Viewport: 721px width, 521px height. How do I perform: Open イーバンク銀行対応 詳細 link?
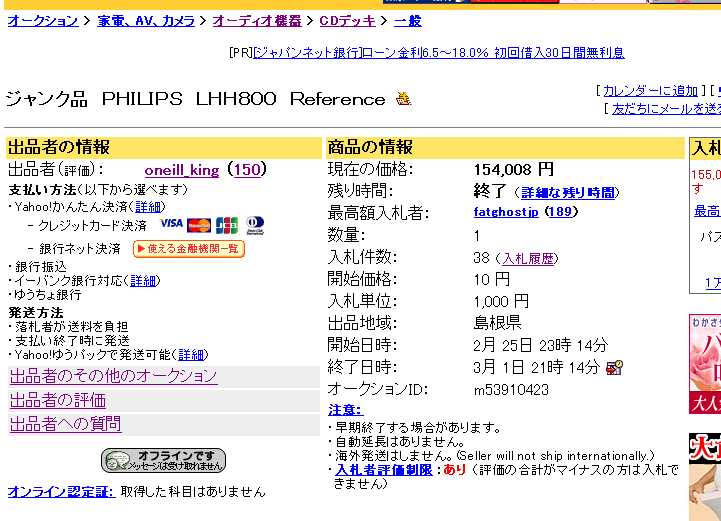pos(143,281)
